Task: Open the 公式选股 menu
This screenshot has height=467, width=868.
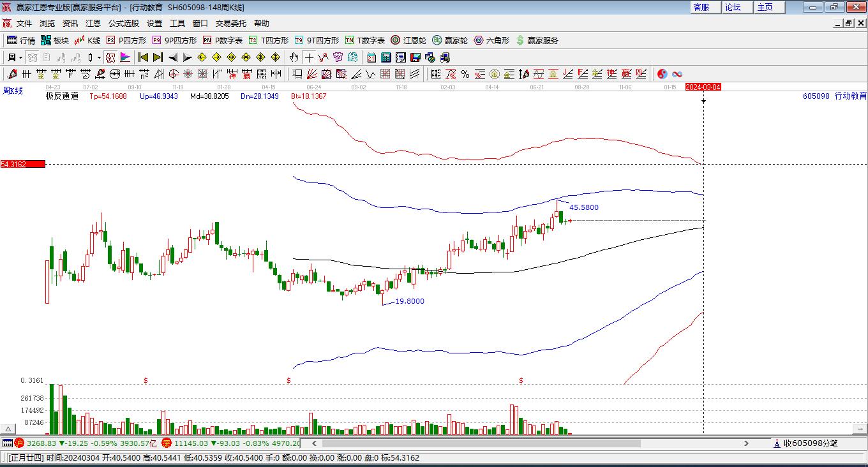Action: [x=124, y=23]
